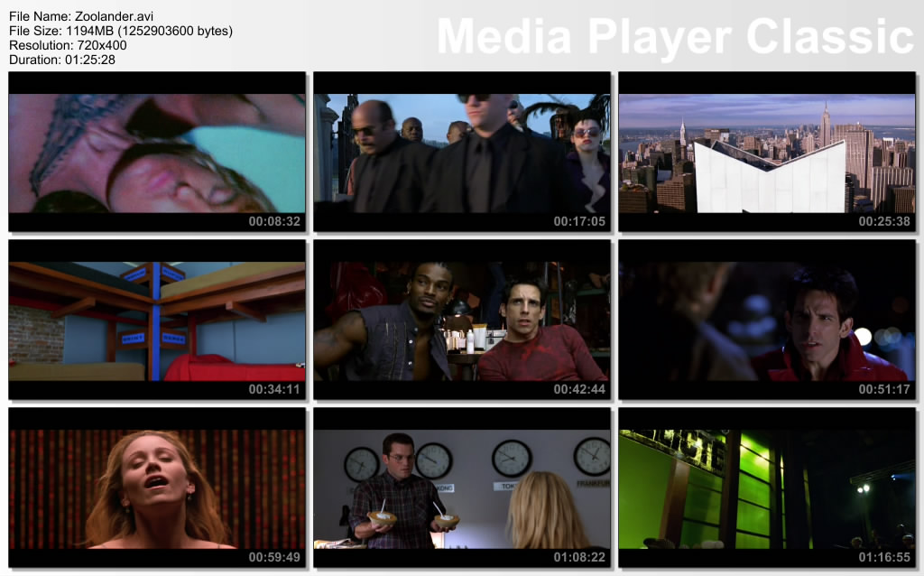Click the green-lit building thumbnail
This screenshot has height=576, width=924.
tap(766, 488)
